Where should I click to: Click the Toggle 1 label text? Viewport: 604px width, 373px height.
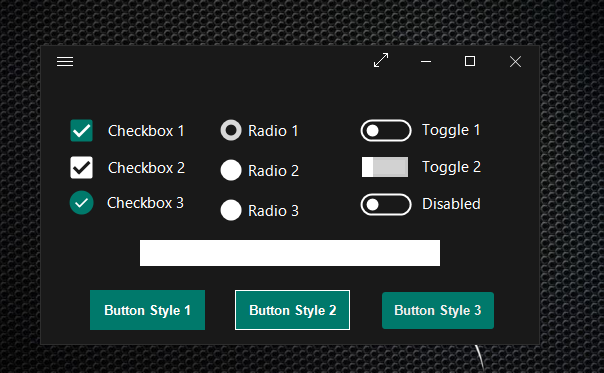(x=451, y=130)
